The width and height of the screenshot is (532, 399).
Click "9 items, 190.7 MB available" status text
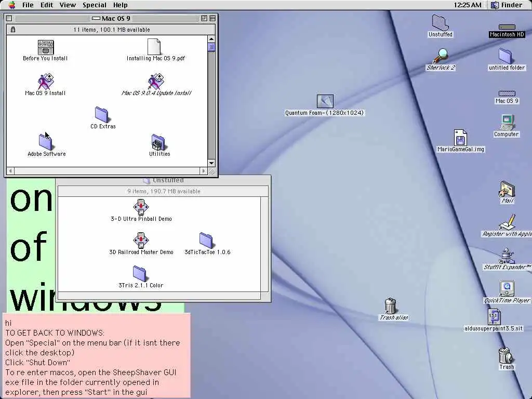coord(164,191)
